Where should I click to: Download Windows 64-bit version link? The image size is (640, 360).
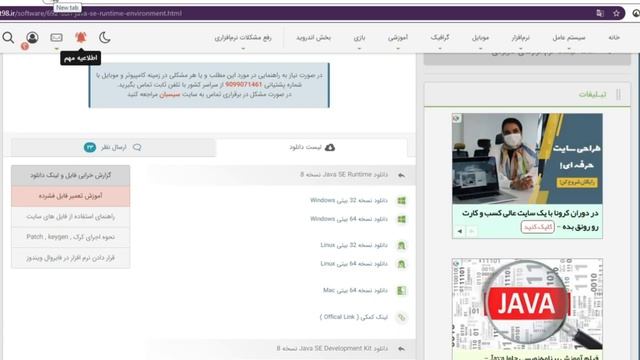click(x=349, y=219)
